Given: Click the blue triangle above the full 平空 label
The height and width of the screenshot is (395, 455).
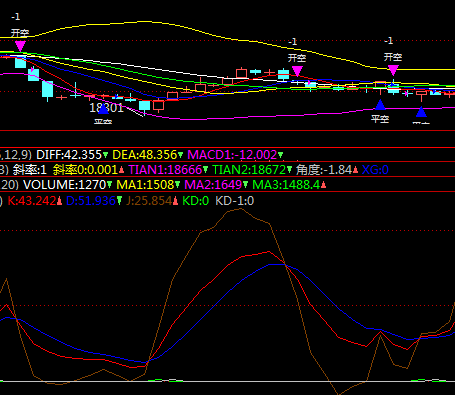Looking at the screenshot, I should (380, 105).
